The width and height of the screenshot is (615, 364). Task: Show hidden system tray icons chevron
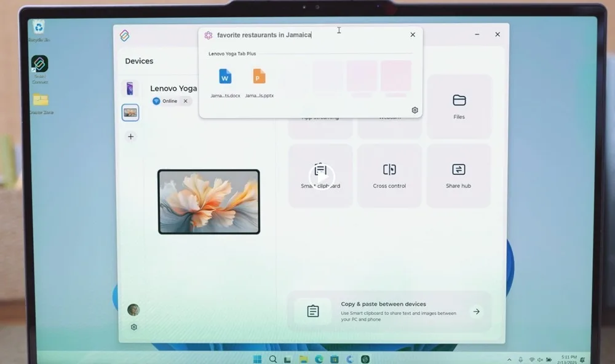click(509, 360)
